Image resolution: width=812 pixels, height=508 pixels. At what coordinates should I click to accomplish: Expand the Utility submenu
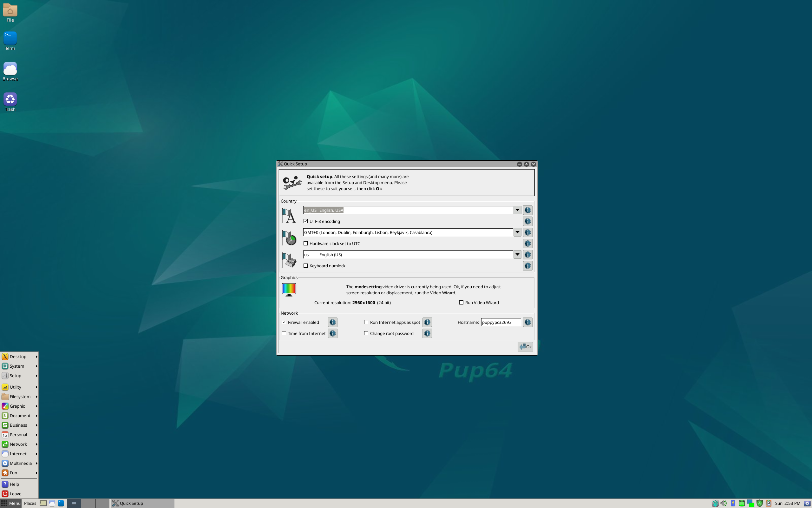coord(19,387)
